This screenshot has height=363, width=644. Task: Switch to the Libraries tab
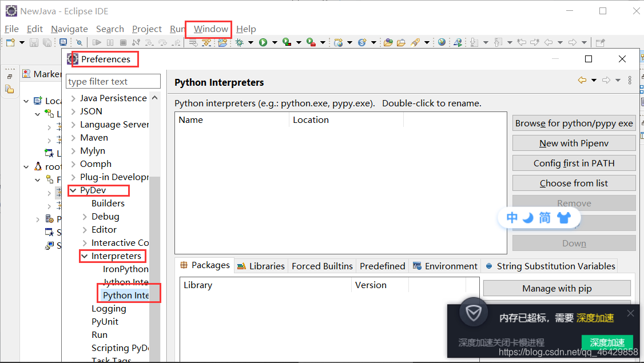point(261,266)
